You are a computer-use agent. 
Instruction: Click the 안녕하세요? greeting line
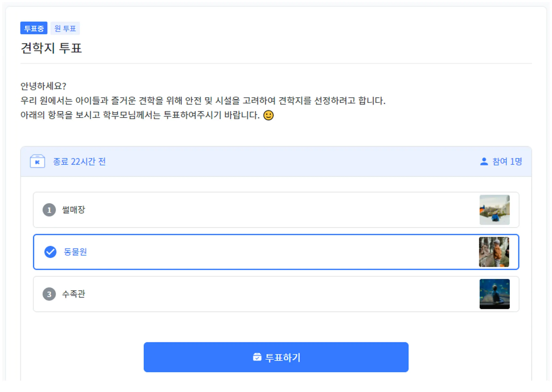[43, 86]
